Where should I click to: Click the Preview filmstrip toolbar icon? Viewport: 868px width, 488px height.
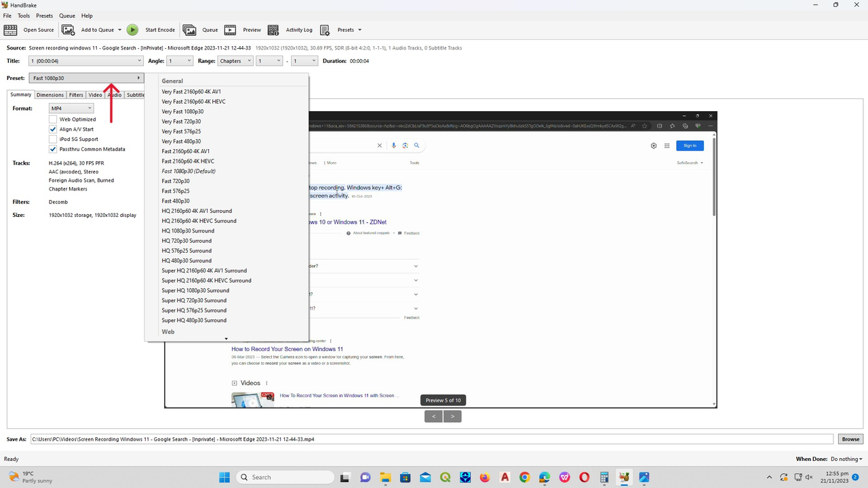click(231, 30)
